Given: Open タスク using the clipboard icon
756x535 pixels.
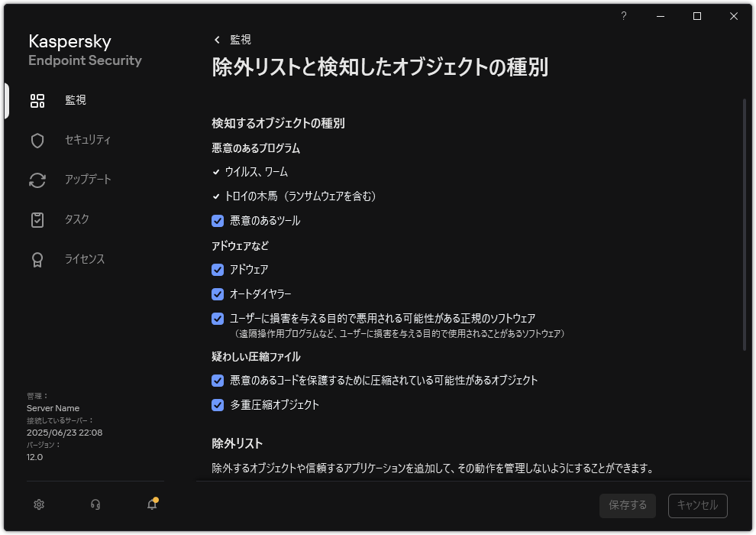Looking at the screenshot, I should [37, 219].
